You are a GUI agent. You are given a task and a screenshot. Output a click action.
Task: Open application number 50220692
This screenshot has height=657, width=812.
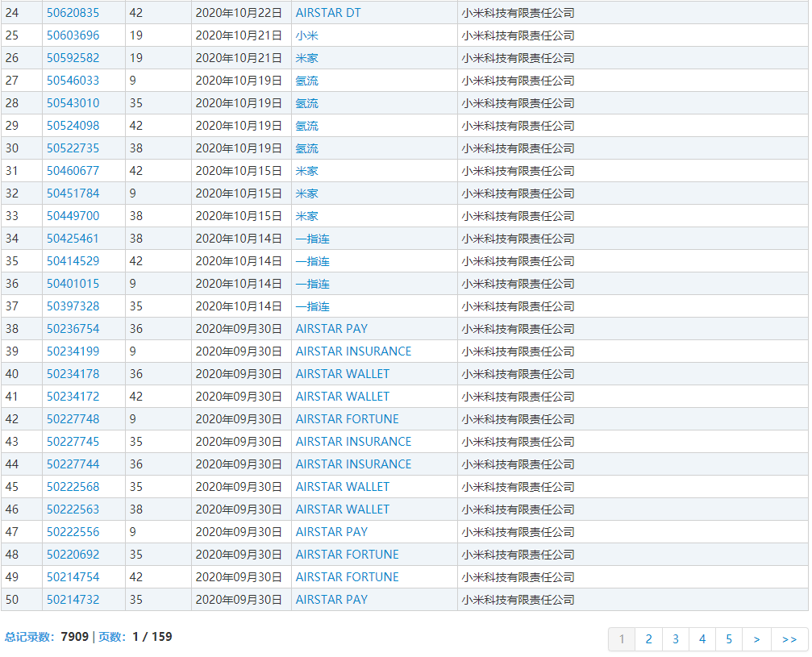(x=73, y=555)
